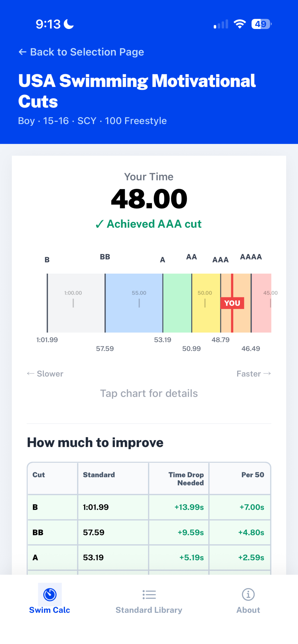The image size is (298, 644).
Task: Tap the gray B band in chart
Action: click(x=76, y=303)
